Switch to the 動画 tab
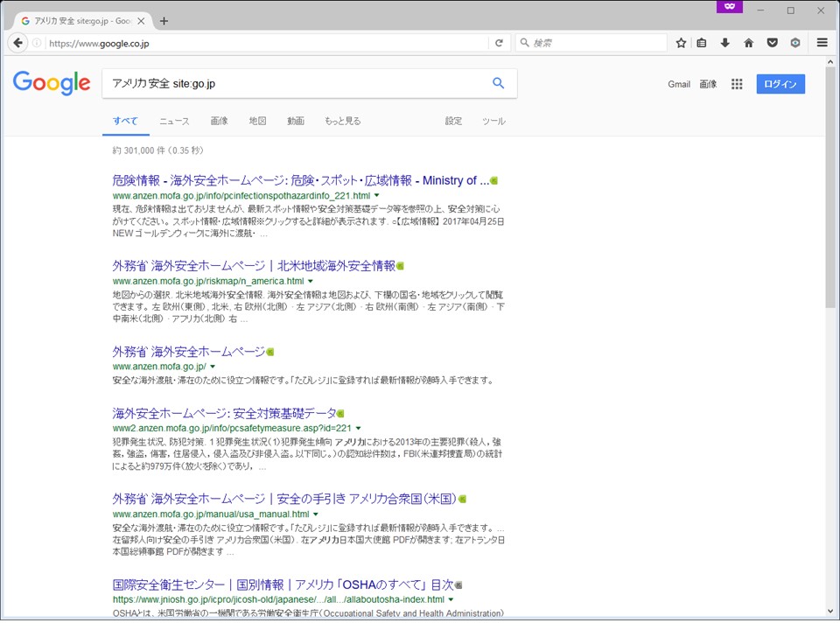The height and width of the screenshot is (630, 840). (295, 121)
